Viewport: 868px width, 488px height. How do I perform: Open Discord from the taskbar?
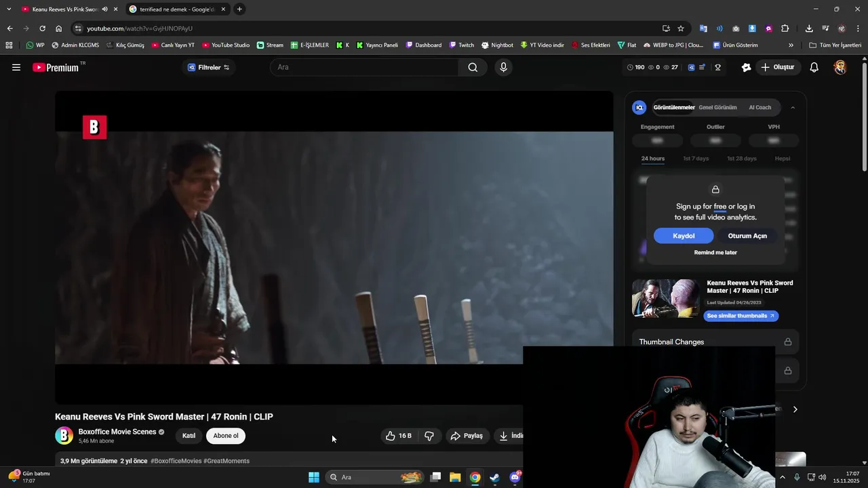515,477
